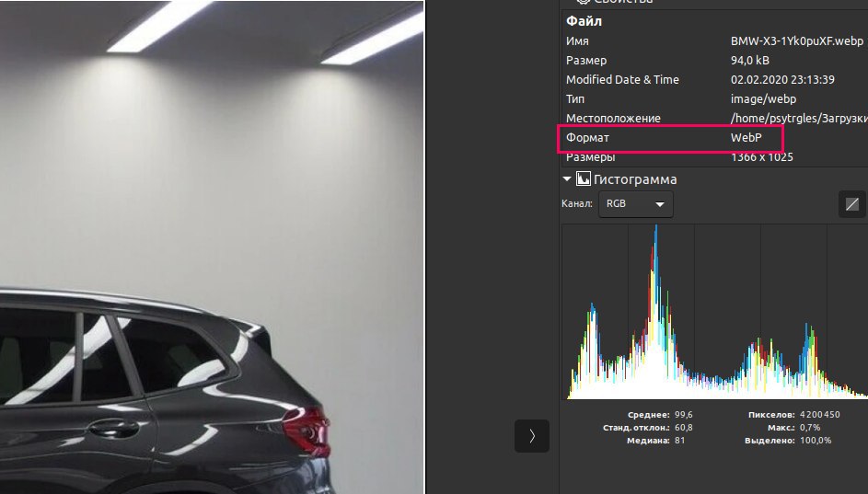Click the BMW car image preview

pyautogui.click(x=212, y=247)
